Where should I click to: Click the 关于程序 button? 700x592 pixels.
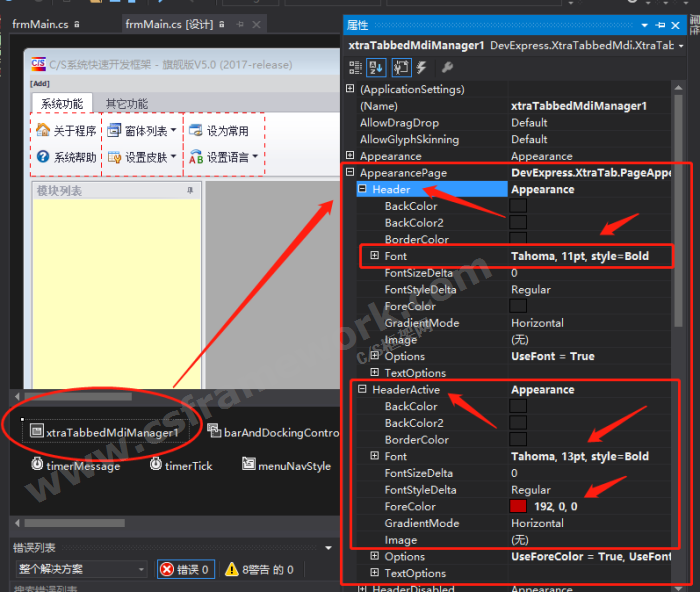[66, 131]
